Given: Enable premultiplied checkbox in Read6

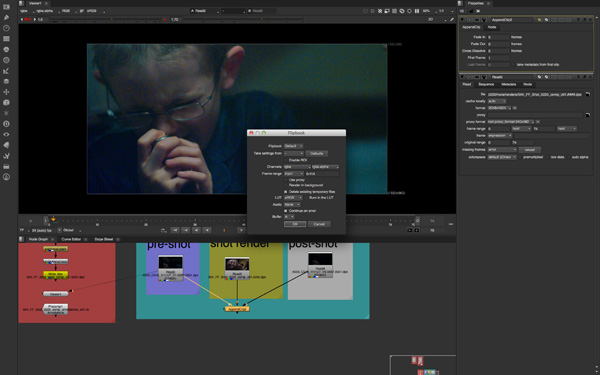Looking at the screenshot, I should click(x=521, y=157).
